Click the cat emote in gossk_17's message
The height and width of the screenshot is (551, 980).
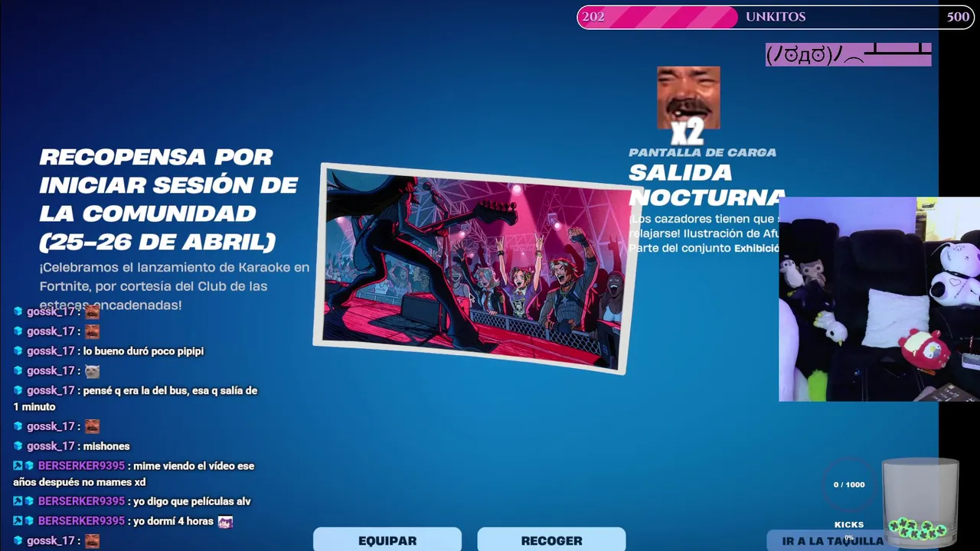[x=92, y=371]
